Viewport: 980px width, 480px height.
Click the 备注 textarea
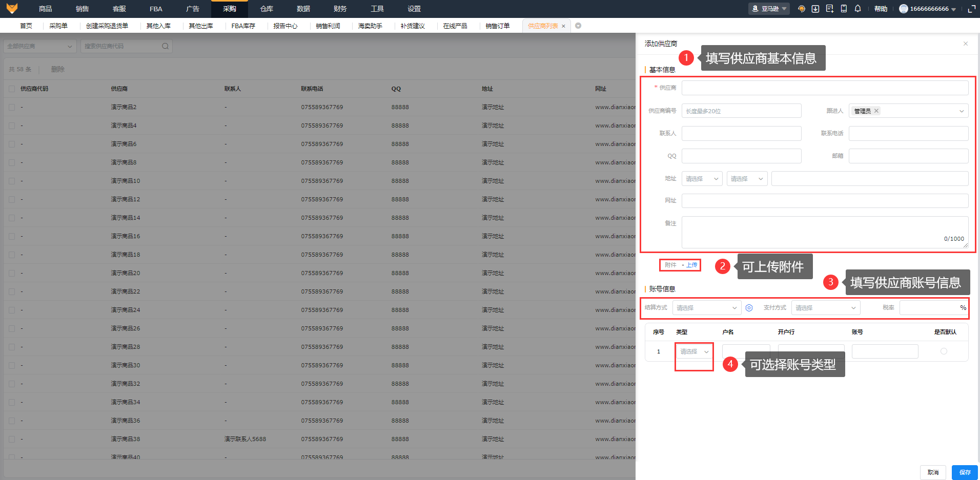[825, 232]
